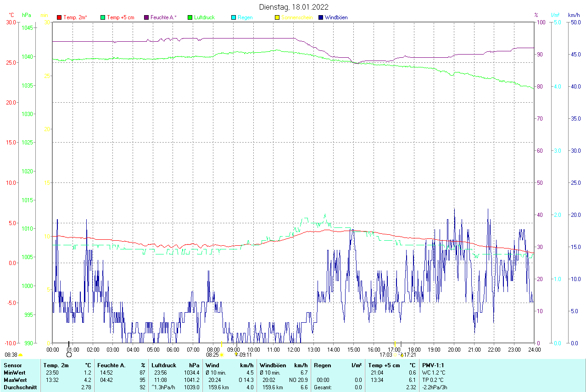This screenshot has height=392, width=586.
Task: Click the moon circle icon below 01:00
Action: (69, 354)
